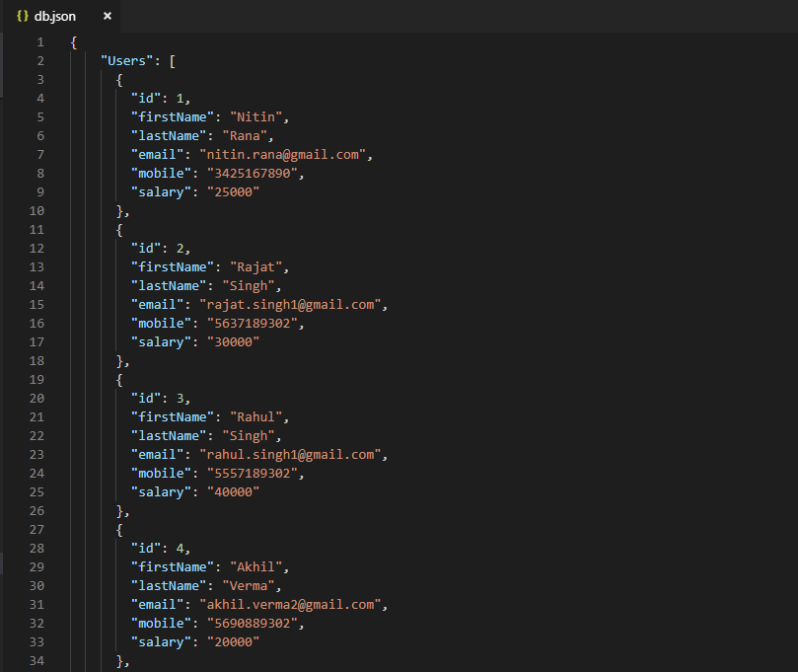798x672 pixels.
Task: Click the closing brace on line 26
Action: pos(119,510)
